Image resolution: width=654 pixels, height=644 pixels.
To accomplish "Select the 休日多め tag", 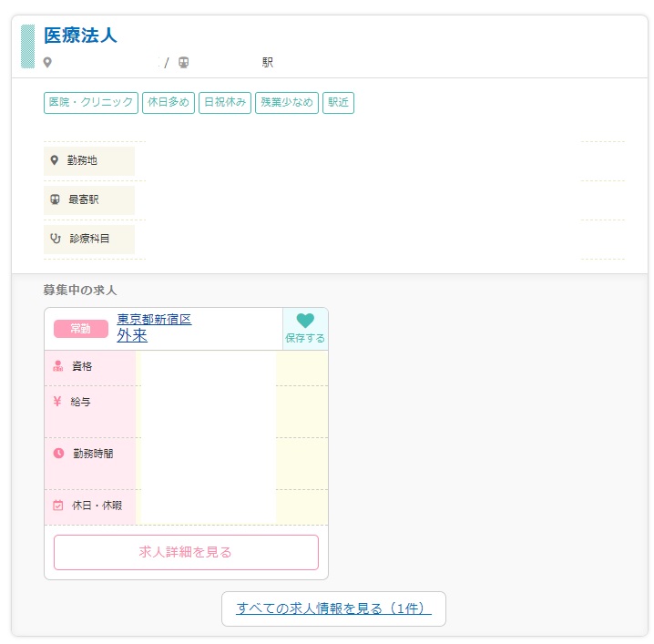I will tap(169, 103).
